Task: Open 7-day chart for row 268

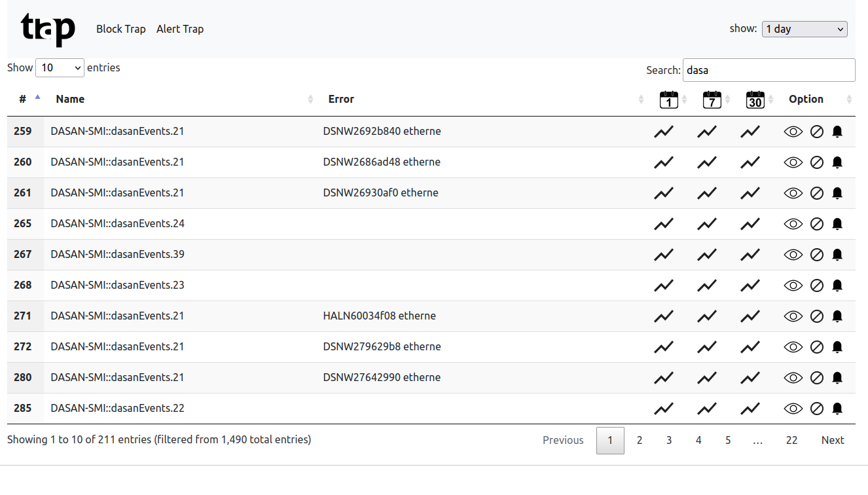Action: (x=707, y=285)
